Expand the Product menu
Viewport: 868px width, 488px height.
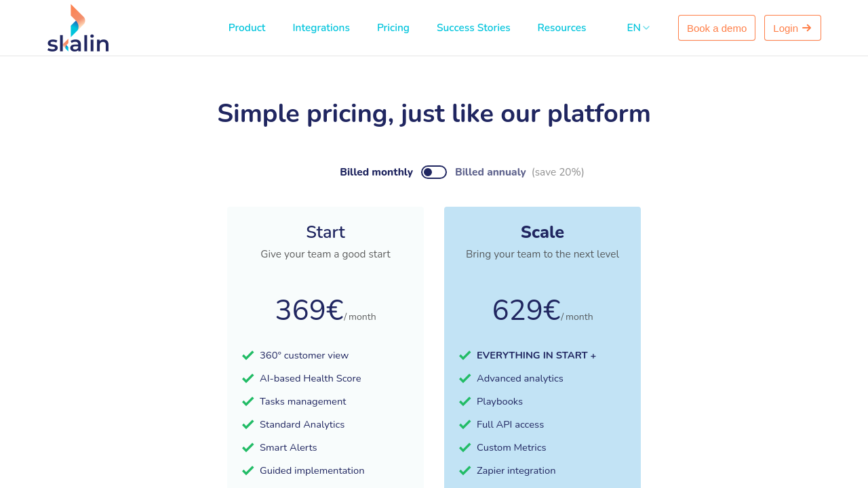[x=247, y=28]
